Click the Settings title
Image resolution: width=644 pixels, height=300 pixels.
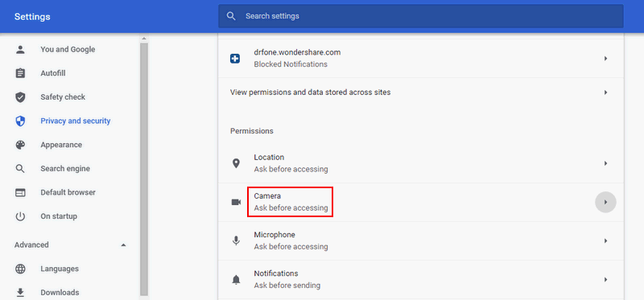[32, 17]
